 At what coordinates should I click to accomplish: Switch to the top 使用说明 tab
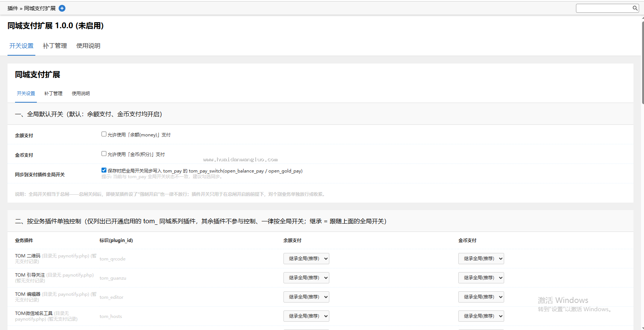(88, 46)
